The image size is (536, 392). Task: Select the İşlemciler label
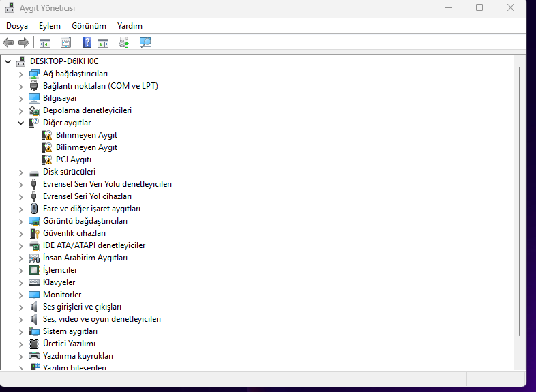pyautogui.click(x=60, y=270)
